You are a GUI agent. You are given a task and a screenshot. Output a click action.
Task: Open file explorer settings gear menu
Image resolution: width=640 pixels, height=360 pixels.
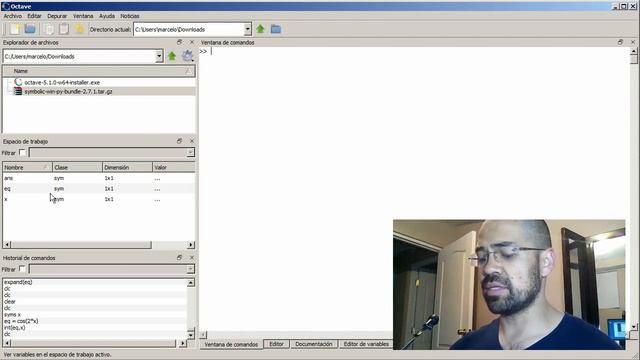click(x=187, y=56)
